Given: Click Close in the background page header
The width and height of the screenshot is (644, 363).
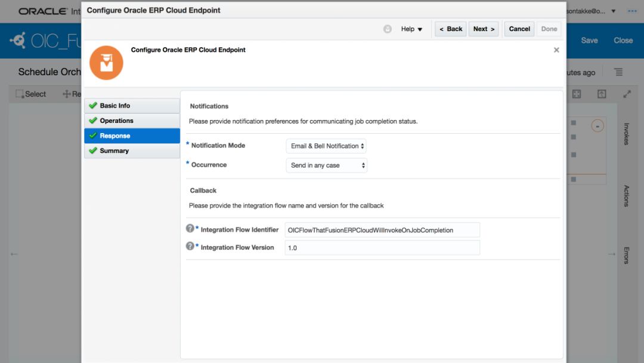Looking at the screenshot, I should (623, 40).
